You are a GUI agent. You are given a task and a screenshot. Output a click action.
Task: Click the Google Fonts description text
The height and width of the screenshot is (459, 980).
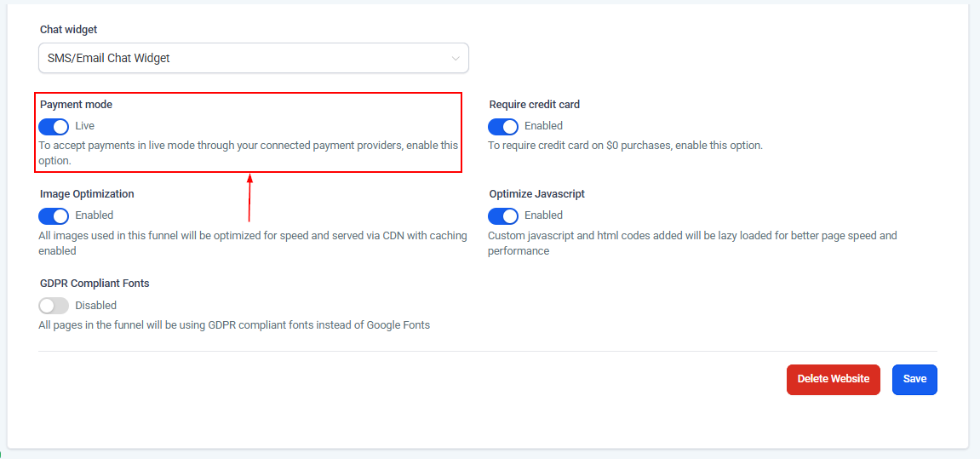(234, 325)
